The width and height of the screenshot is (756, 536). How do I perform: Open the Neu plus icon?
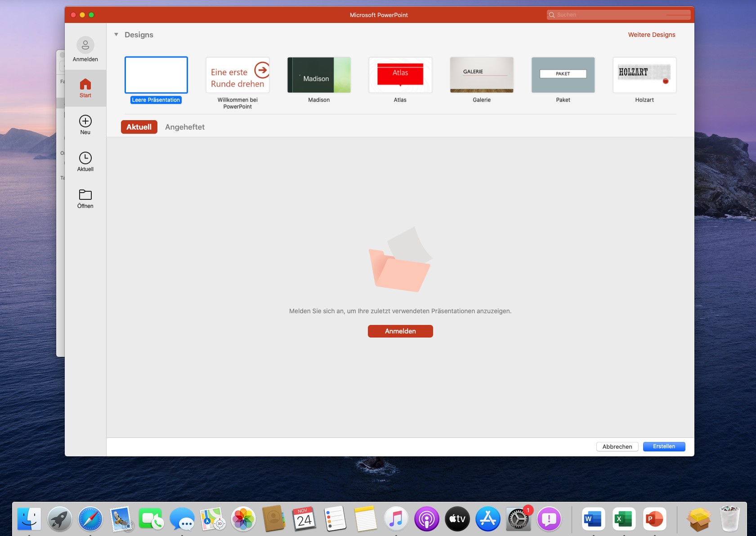[x=85, y=121]
